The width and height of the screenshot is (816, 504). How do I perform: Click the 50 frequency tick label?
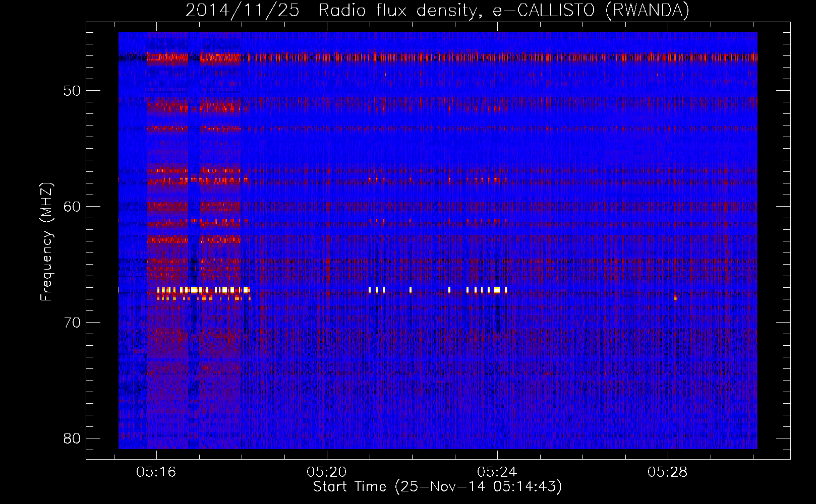(x=72, y=91)
